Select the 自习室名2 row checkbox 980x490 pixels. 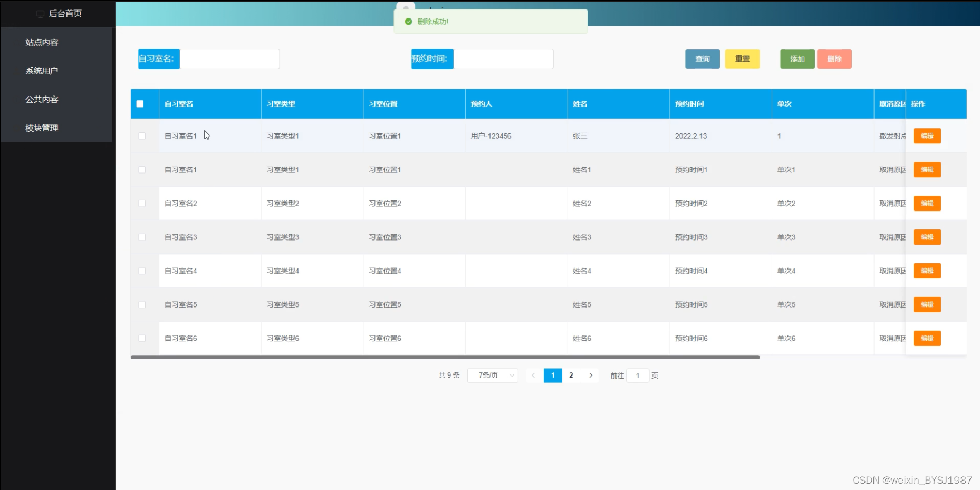click(142, 204)
